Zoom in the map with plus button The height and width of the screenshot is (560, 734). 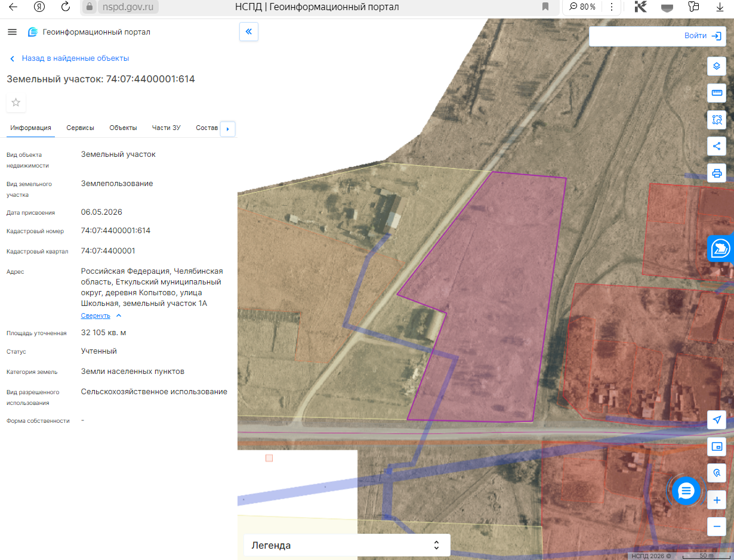pos(717,500)
